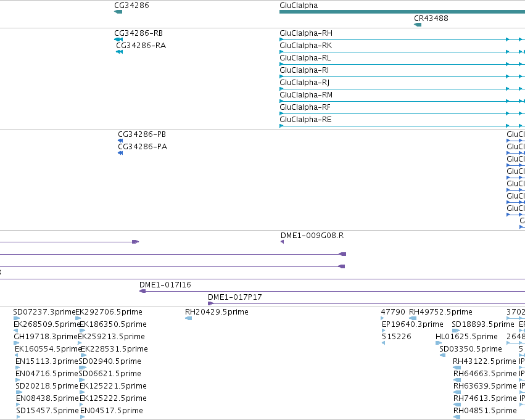Click the SD03350.5prime EST label
This screenshot has height=420, width=525.
(471, 349)
